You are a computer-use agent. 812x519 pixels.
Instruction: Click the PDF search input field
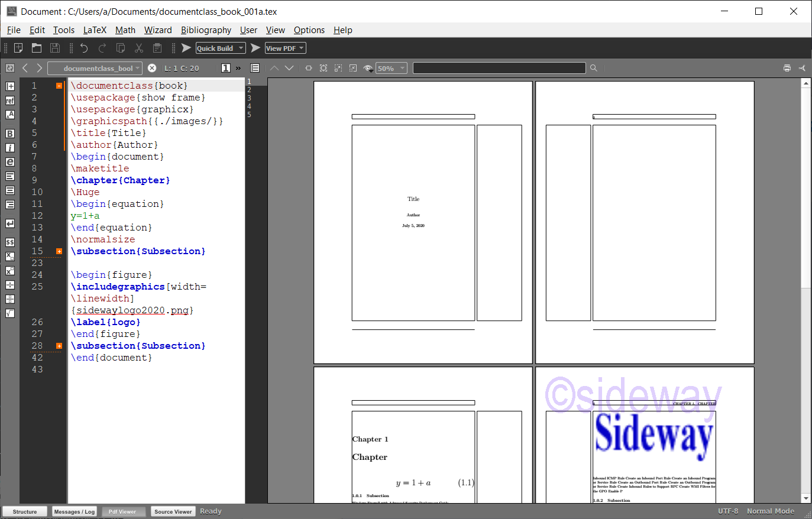tap(499, 68)
